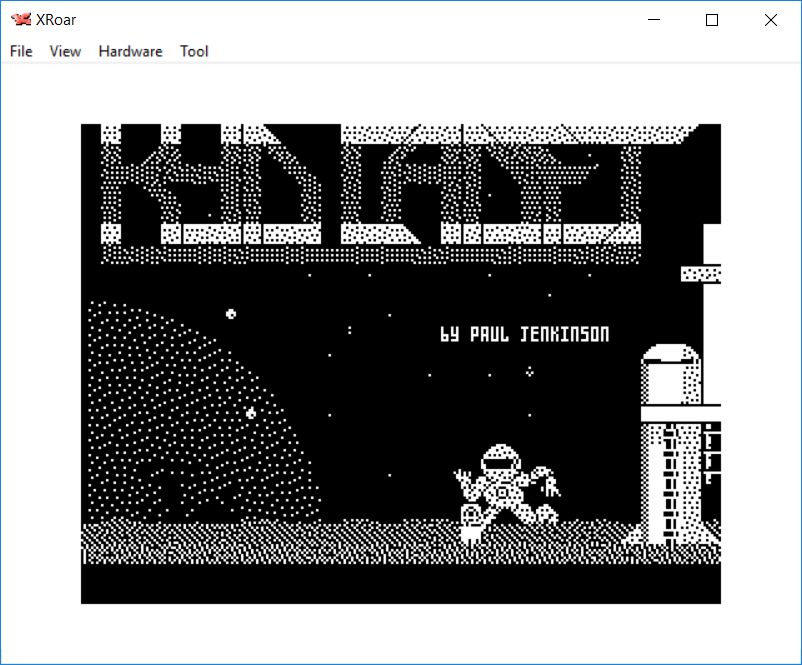Minimize the XRoar window
802x665 pixels.
(655, 20)
